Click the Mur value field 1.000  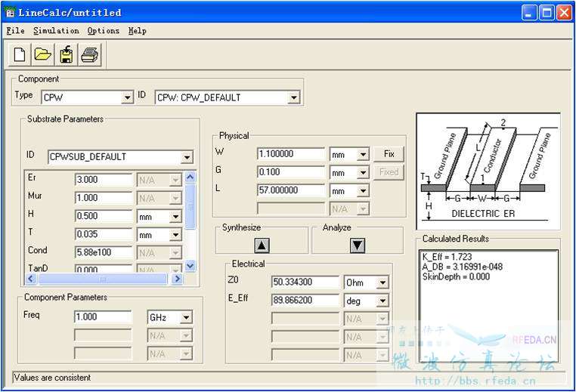click(x=104, y=198)
